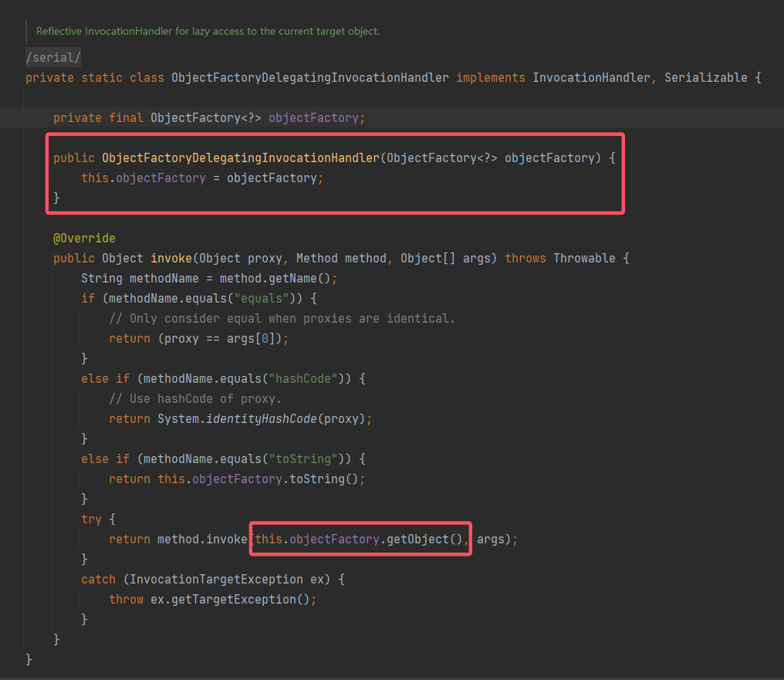784x680 pixels.
Task: Select the "toString" string literal in quotes
Action: [303, 459]
